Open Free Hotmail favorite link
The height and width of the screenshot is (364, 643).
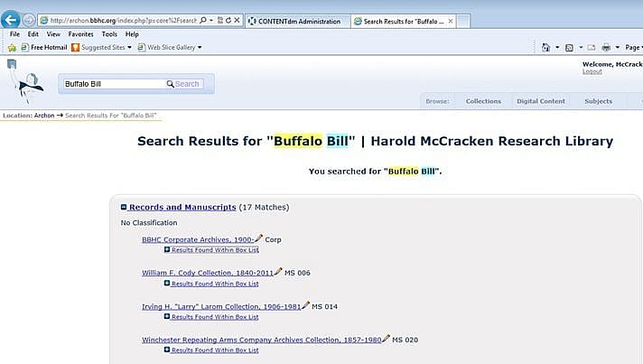[44, 48]
